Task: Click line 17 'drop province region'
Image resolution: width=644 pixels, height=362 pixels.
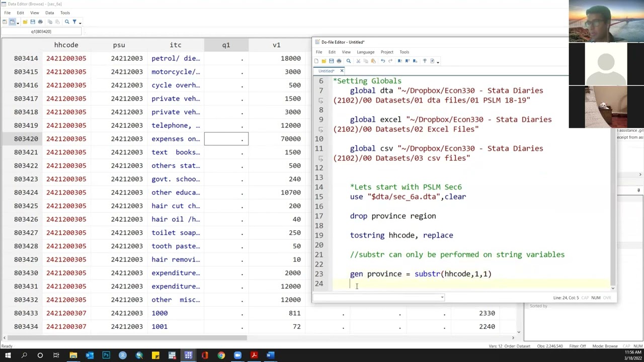Action: [393, 216]
